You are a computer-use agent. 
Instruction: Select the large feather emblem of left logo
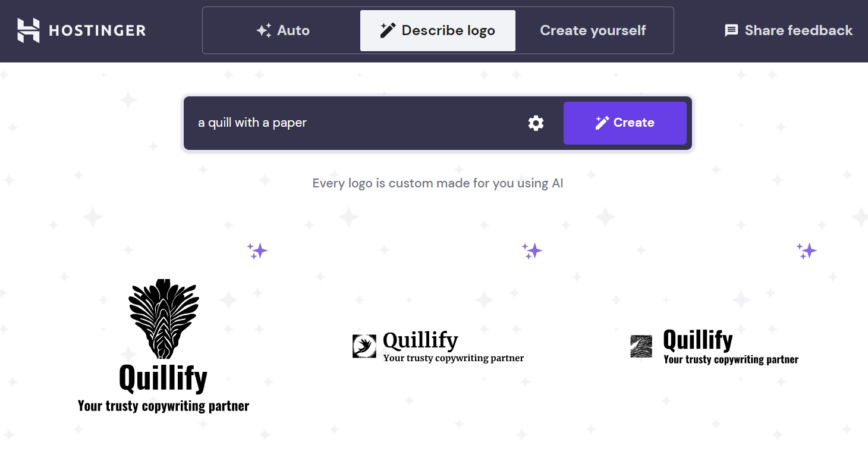click(x=163, y=318)
